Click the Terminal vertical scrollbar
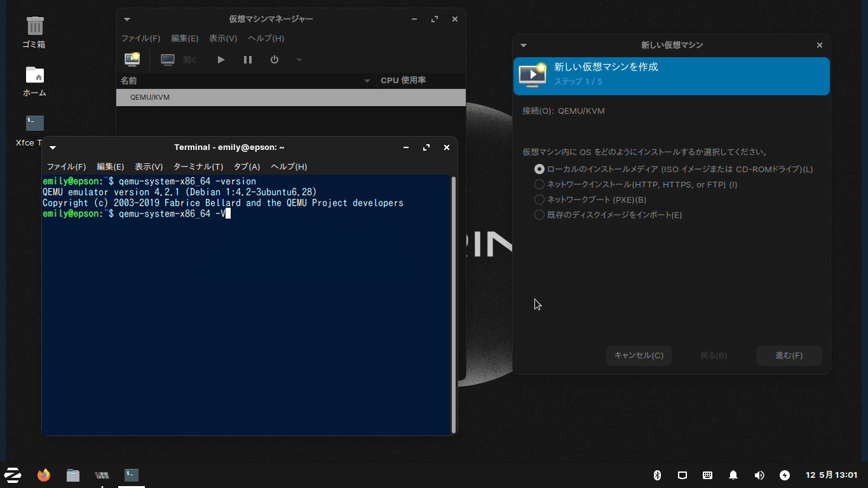The image size is (868, 488). (x=454, y=304)
